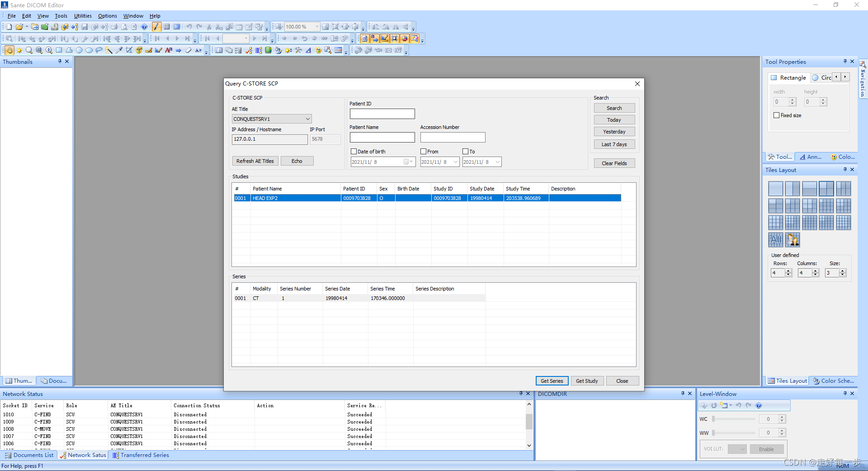Viewport: 868px width, 471px height.
Task: Click the Clear Fields button
Action: pyautogui.click(x=614, y=163)
